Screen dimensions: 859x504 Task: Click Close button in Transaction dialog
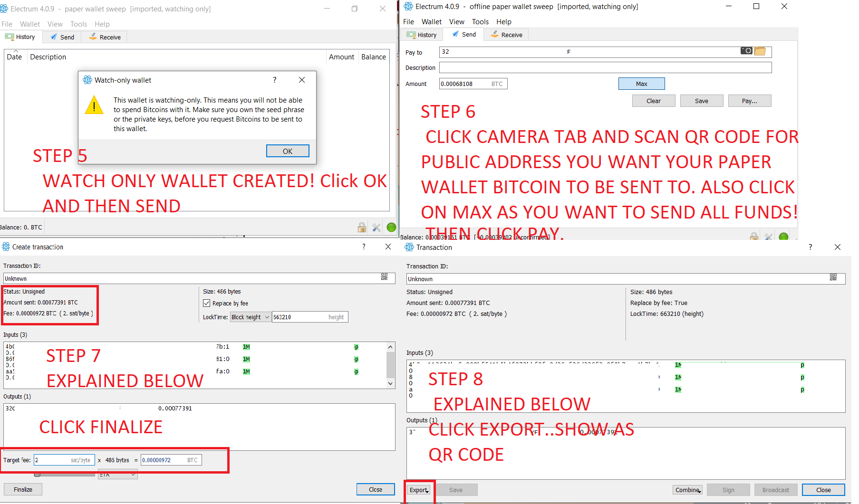[x=823, y=490]
